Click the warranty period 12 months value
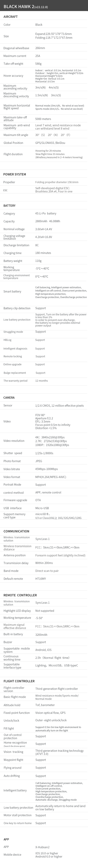This screenshot has height=868, width=88. pyautogui.click(x=41, y=381)
